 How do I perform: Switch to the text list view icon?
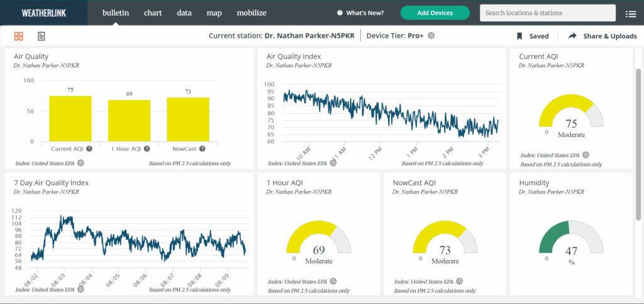42,36
